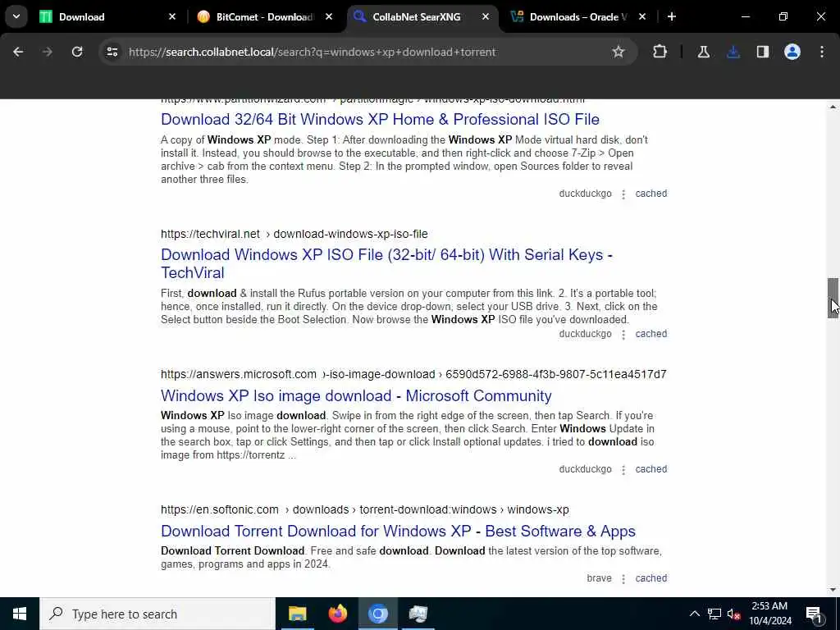Open Windows XP Iso image Microsoft Community link
840x630 pixels.
tap(356, 395)
